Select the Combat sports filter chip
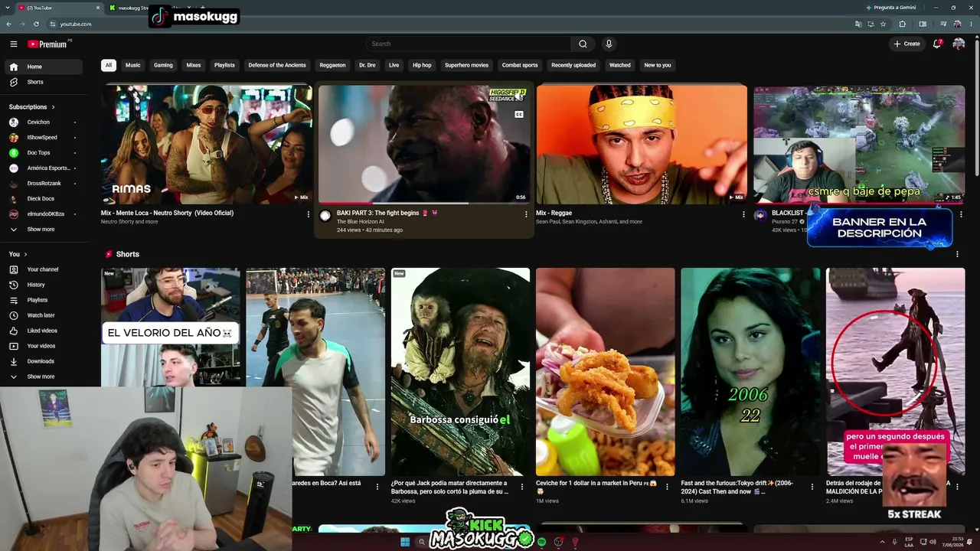Viewport: 980px width, 551px height. 520,65
